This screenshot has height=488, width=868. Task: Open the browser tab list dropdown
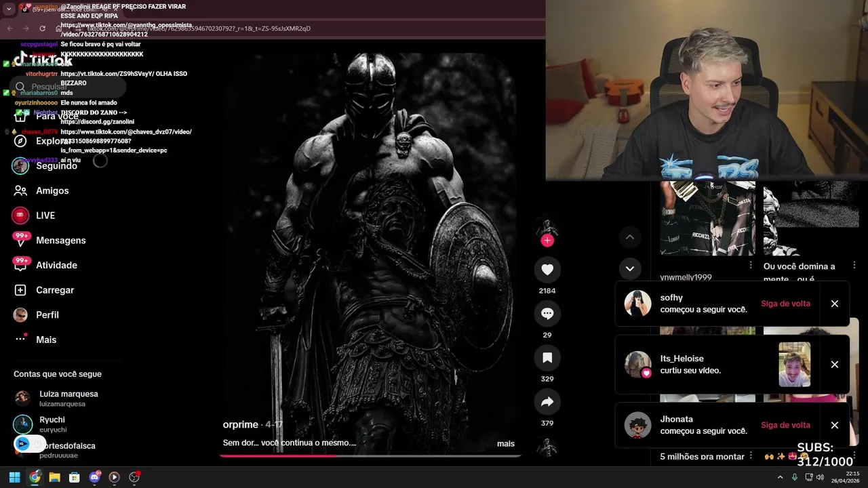click(9, 9)
